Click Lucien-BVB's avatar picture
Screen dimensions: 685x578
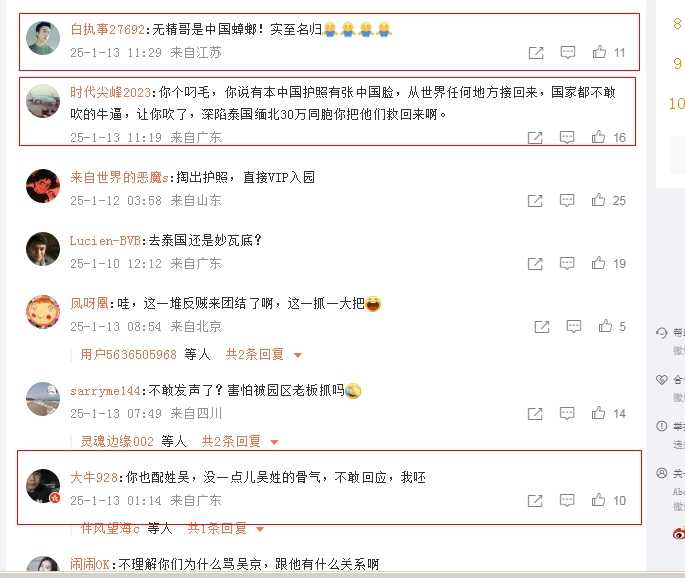click(43, 249)
